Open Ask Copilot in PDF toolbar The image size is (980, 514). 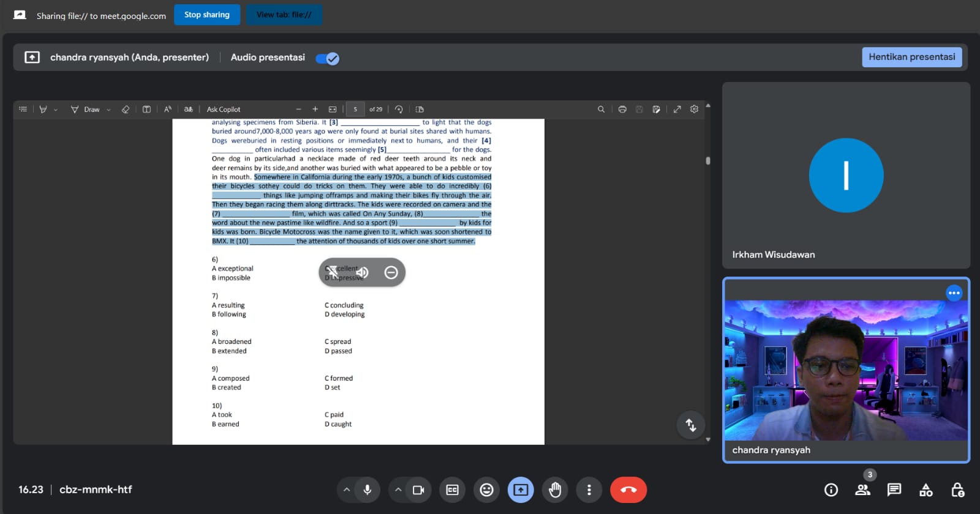tap(224, 109)
